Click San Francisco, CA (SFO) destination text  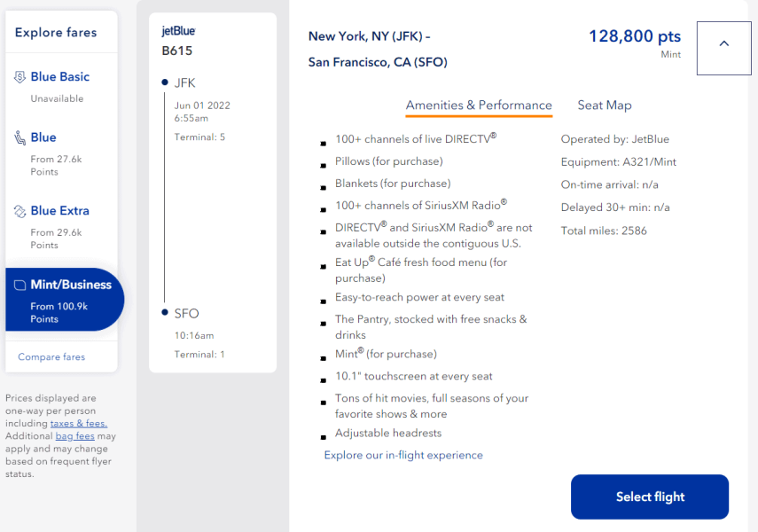378,62
